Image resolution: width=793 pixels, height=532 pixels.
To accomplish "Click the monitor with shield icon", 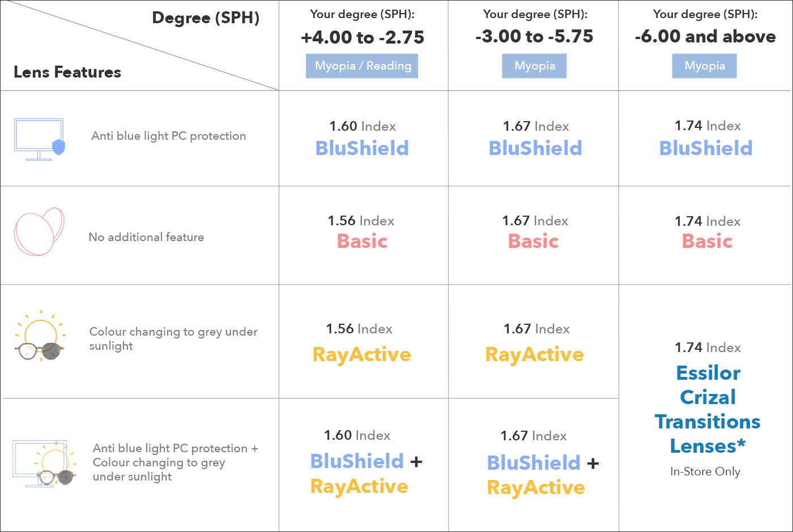I will 40,139.
